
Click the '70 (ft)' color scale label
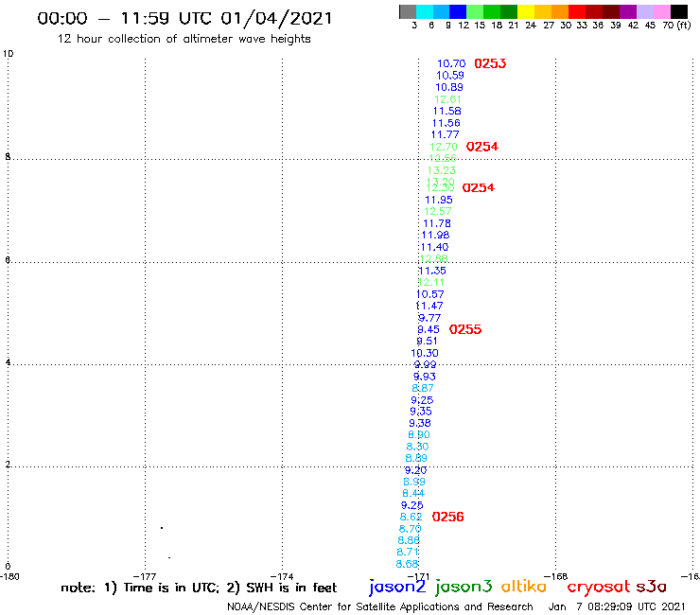pyautogui.click(x=676, y=25)
